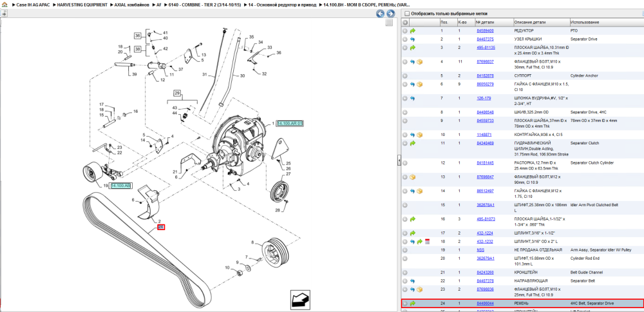
Task: Click the green arrow icon for РЕМЕНЬ row
Action: tap(413, 304)
